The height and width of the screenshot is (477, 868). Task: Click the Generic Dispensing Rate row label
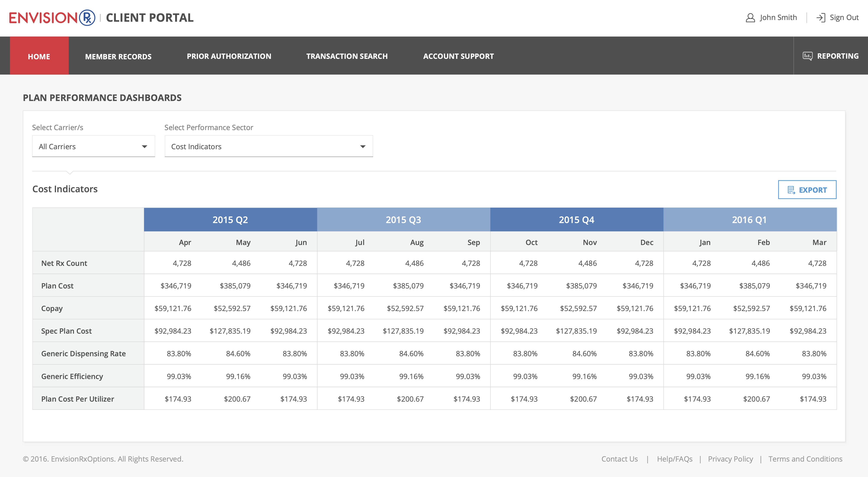pyautogui.click(x=83, y=354)
